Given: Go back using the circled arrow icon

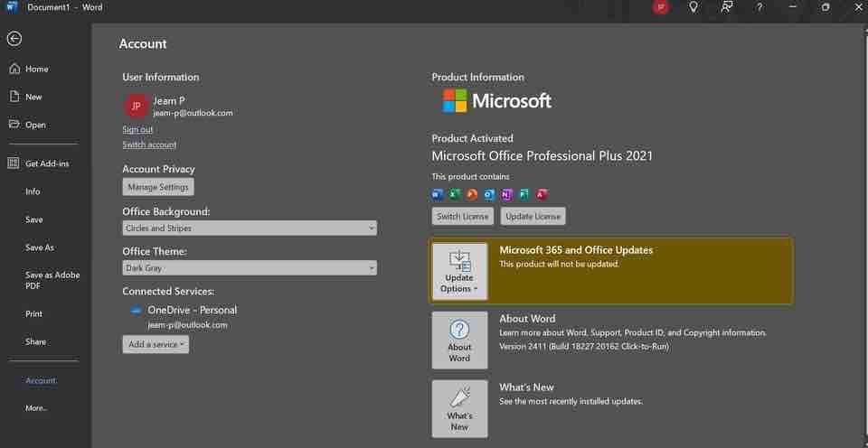Looking at the screenshot, I should pos(14,38).
